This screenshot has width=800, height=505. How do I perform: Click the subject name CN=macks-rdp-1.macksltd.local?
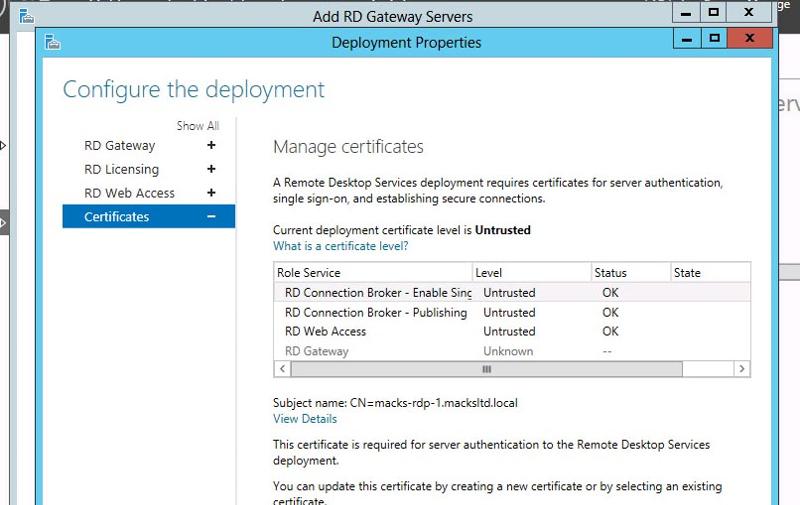(434, 403)
